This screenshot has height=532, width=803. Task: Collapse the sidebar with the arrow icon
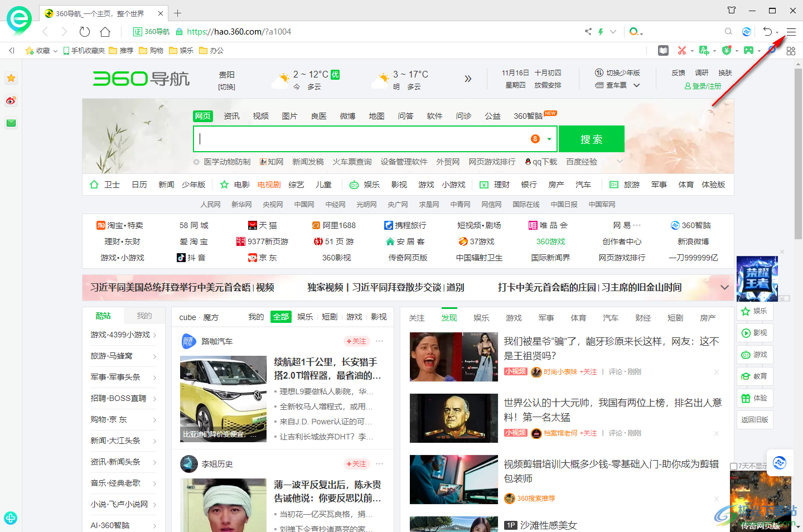coord(12,51)
